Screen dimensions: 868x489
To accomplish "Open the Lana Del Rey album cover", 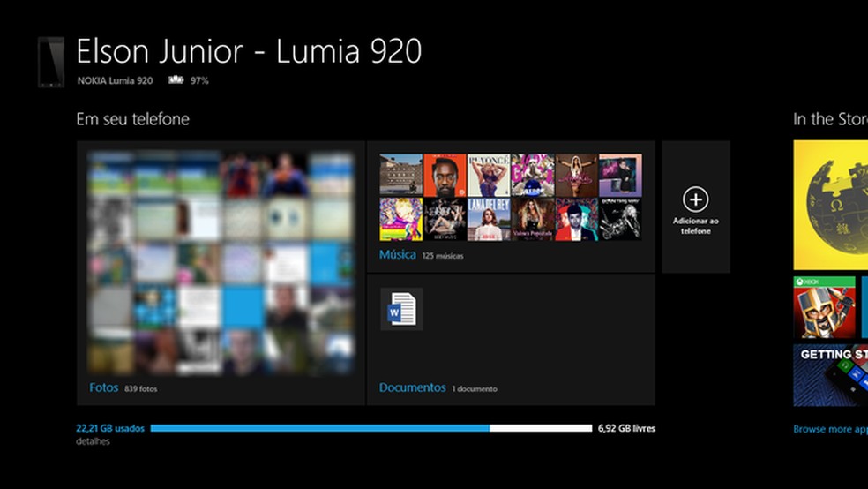I will [489, 219].
